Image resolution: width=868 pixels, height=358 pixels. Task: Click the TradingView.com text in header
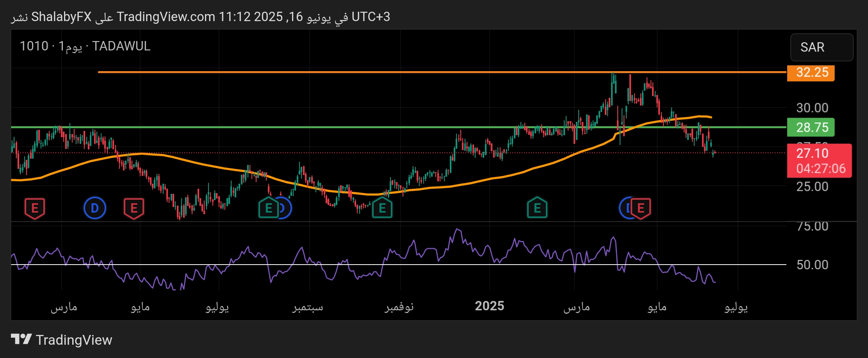pos(166,17)
